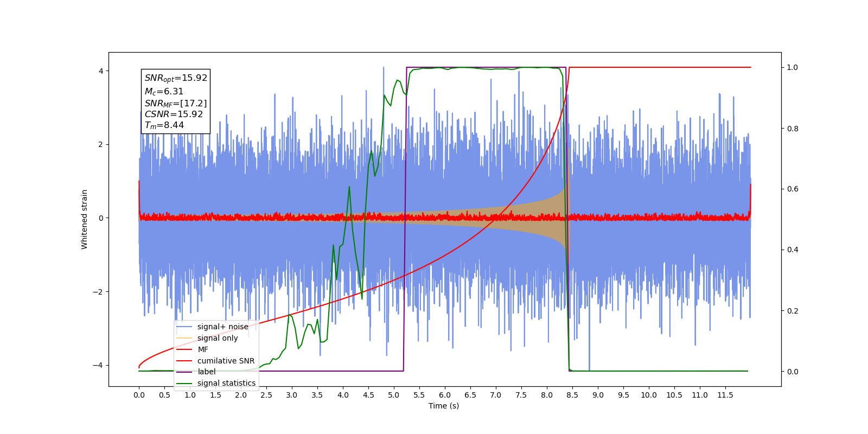Click the 3.0 tick label on the time axis
Image resolution: width=868 pixels, height=434 pixels.
coord(292,395)
